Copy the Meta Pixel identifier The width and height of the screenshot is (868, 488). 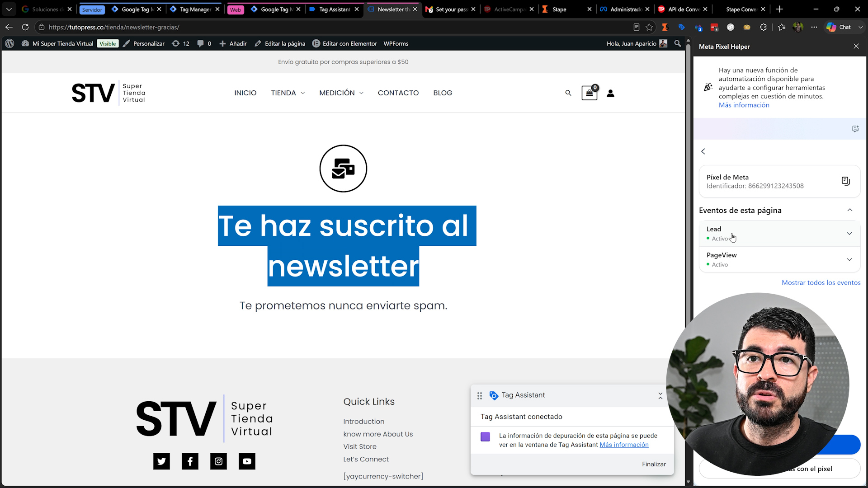click(846, 181)
